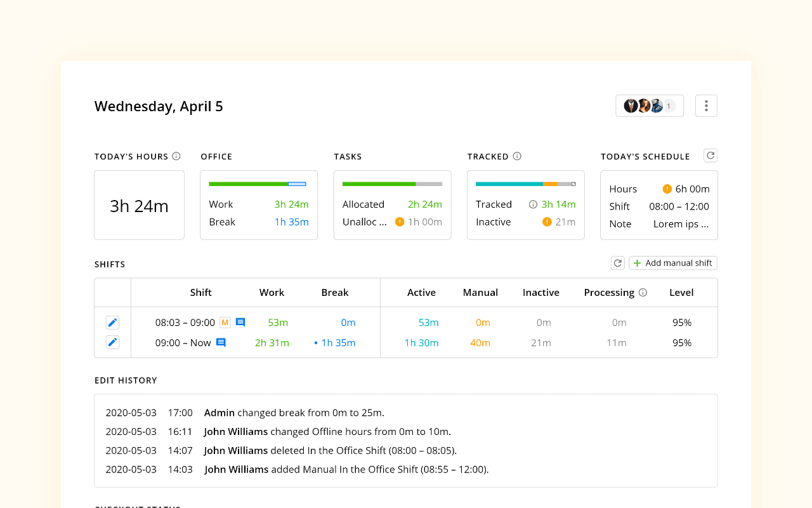The height and width of the screenshot is (508, 812).
Task: Click the Shift time 08:00 – 12:00
Action: pyautogui.click(x=679, y=206)
